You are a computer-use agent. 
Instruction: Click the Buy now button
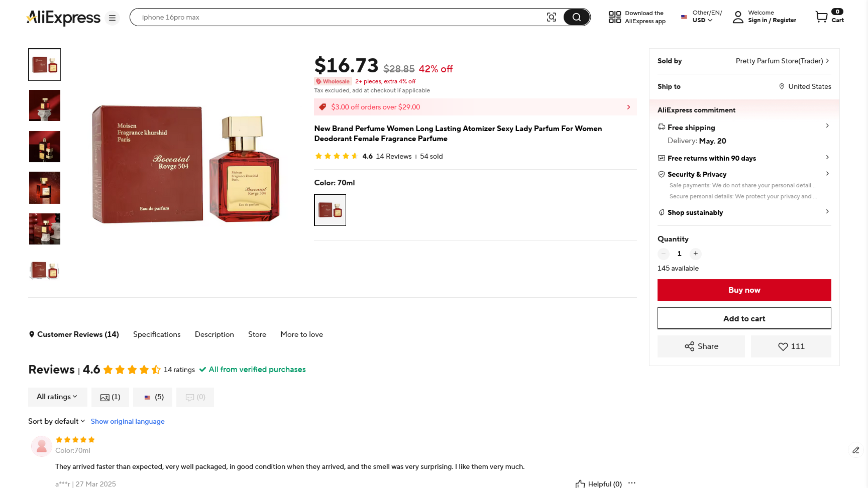[744, 290]
